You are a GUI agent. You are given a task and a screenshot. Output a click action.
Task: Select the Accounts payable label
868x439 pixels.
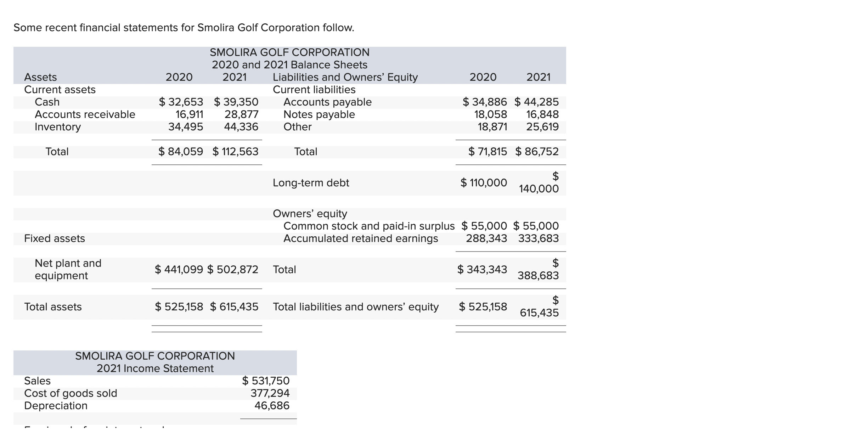click(328, 102)
